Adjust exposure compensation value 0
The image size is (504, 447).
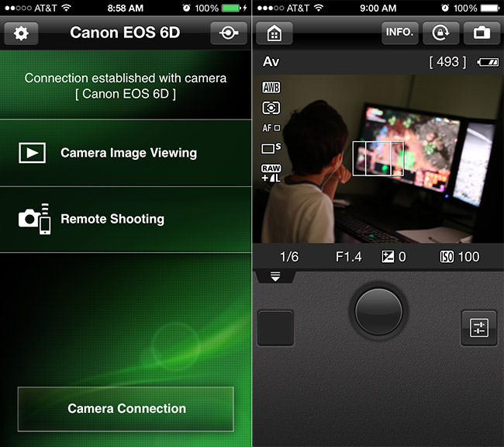tap(394, 257)
